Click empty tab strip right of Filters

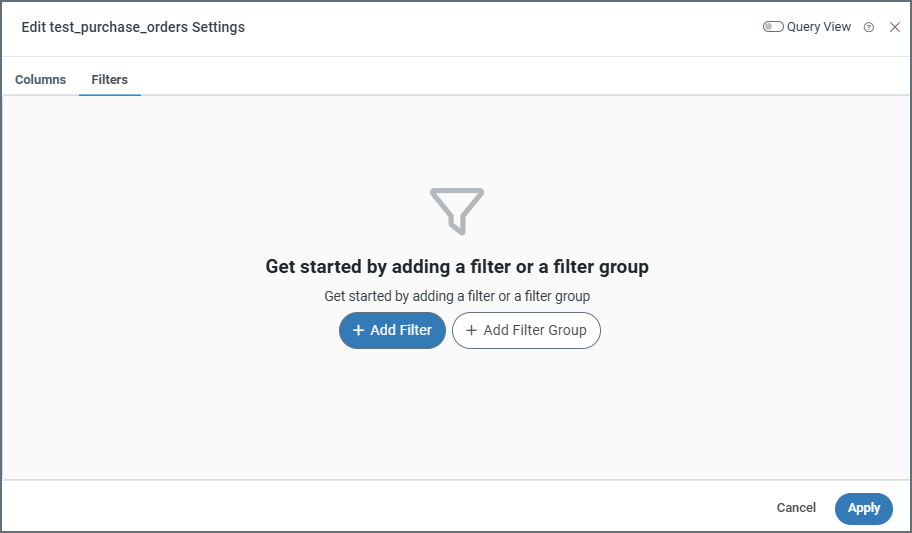[500, 79]
